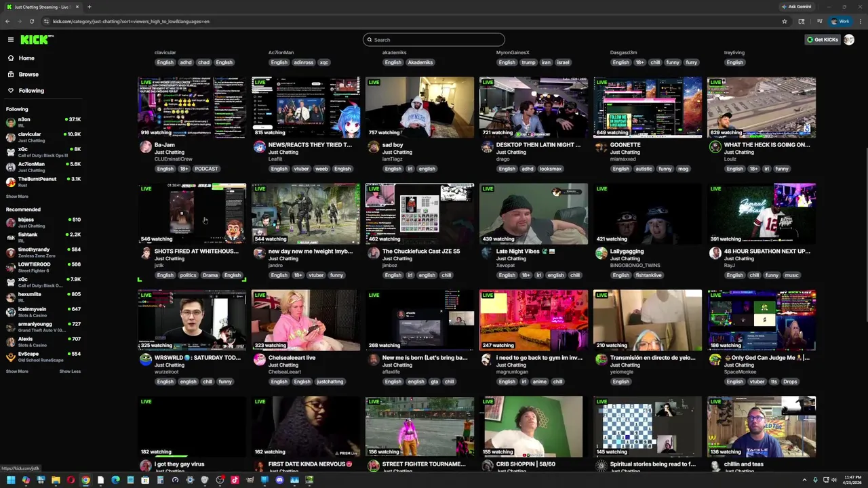Open Discord from the taskbar

pos(279,480)
